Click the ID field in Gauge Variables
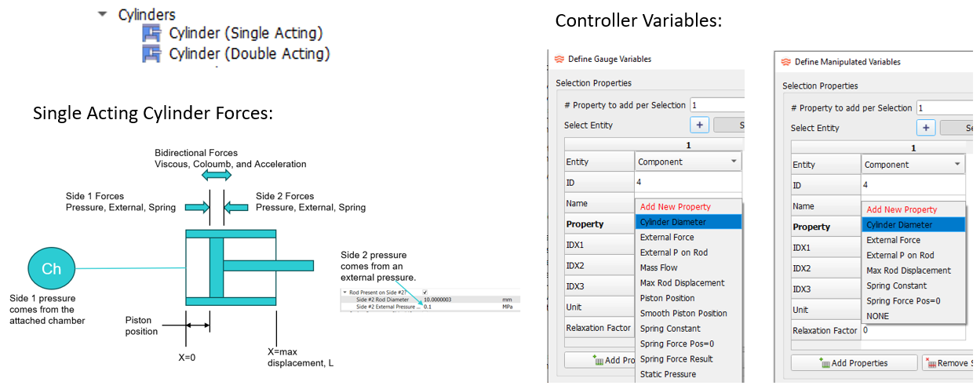 click(688, 183)
